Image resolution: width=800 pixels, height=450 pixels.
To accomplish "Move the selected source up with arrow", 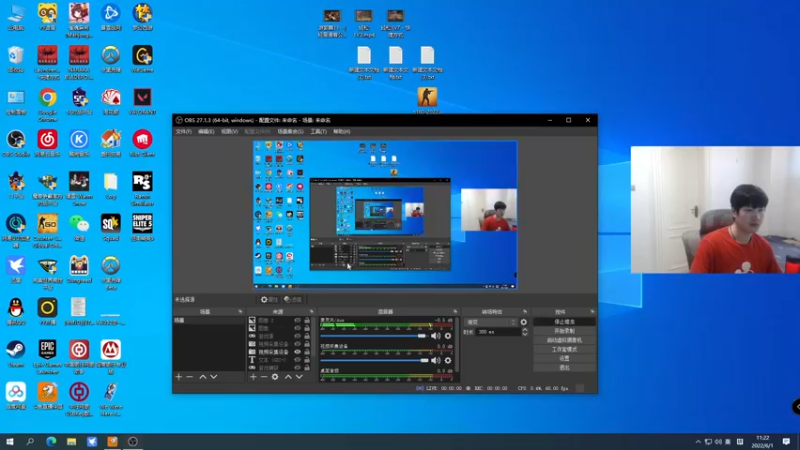I will click(287, 377).
